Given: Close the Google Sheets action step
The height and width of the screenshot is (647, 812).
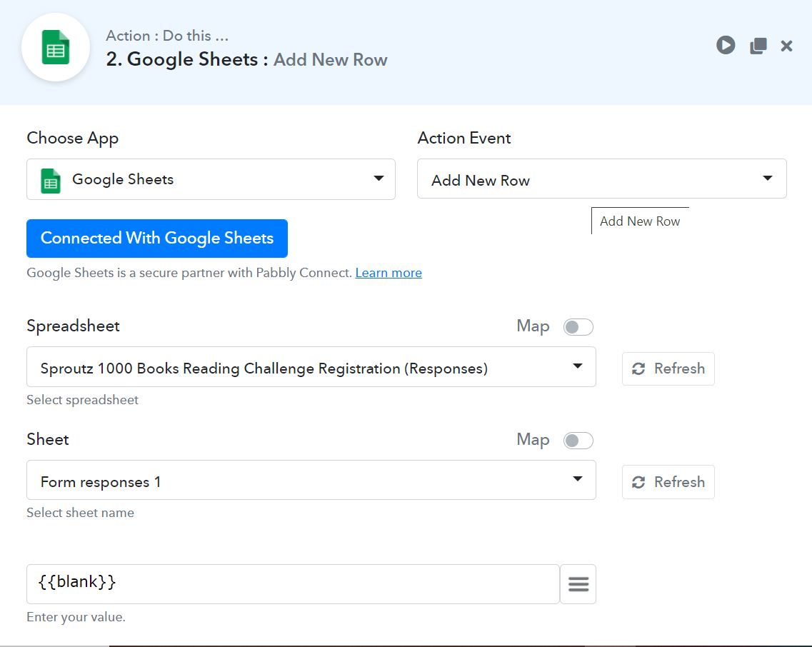Looking at the screenshot, I should click(786, 46).
